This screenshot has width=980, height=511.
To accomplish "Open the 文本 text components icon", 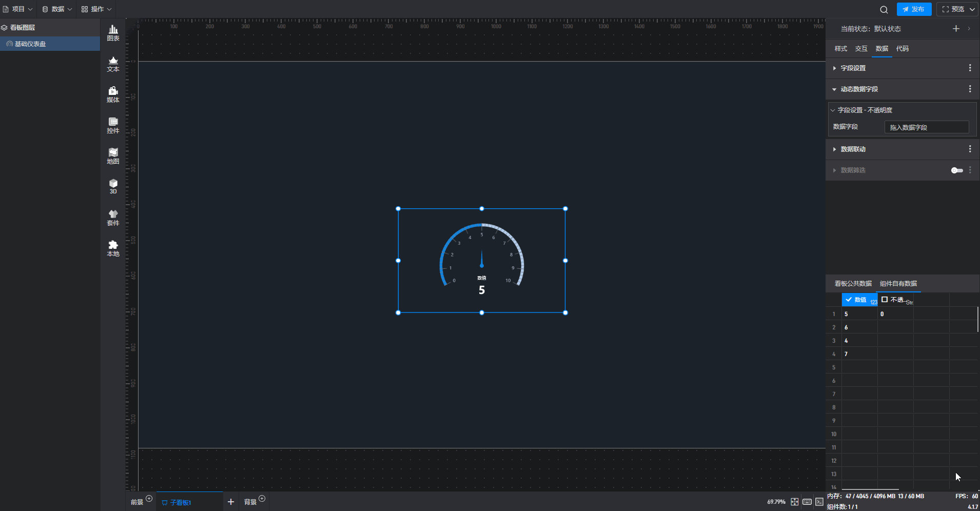I will point(113,64).
